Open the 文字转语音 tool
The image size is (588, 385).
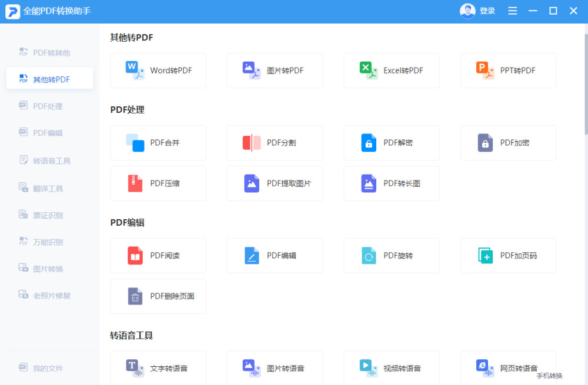(x=158, y=368)
